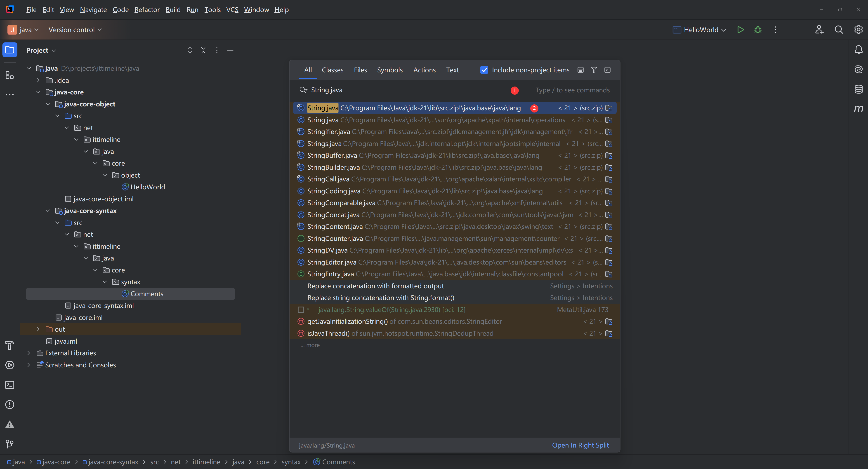
Task: Uncheck Include non-project items checkbox
Action: pos(484,70)
